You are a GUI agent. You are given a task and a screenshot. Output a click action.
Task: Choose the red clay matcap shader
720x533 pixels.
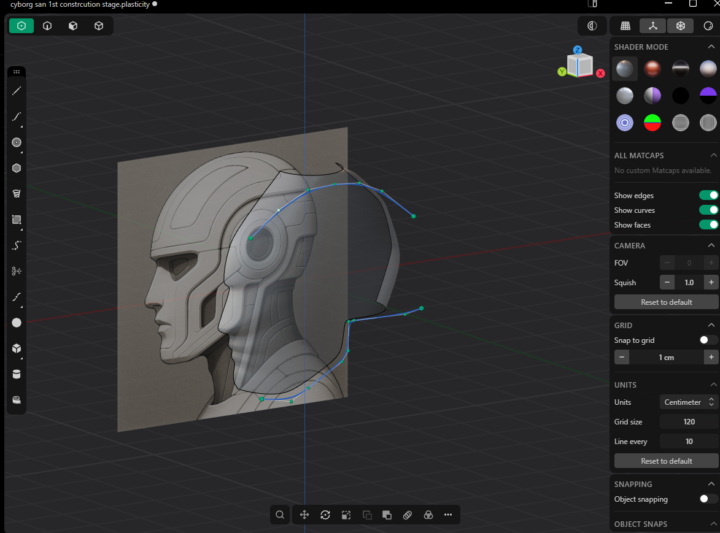(x=652, y=69)
